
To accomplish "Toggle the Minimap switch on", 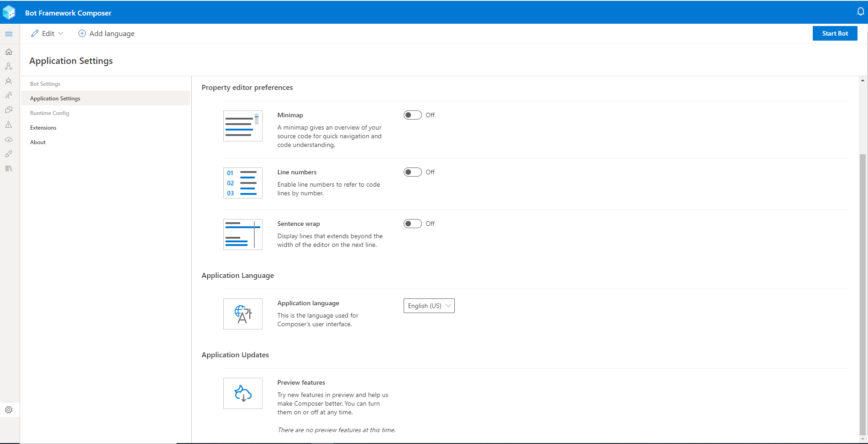I will (412, 115).
